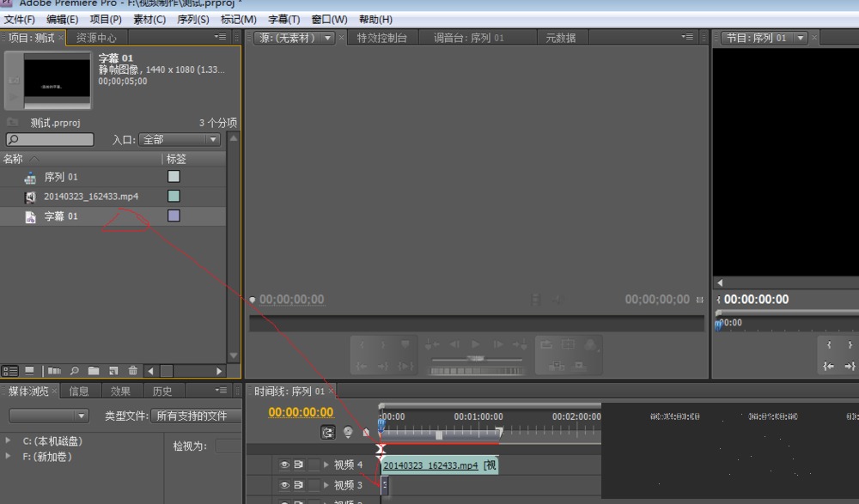This screenshot has height=504, width=859.
Task: Click Go to In Point in Program monitor
Action: 828,366
